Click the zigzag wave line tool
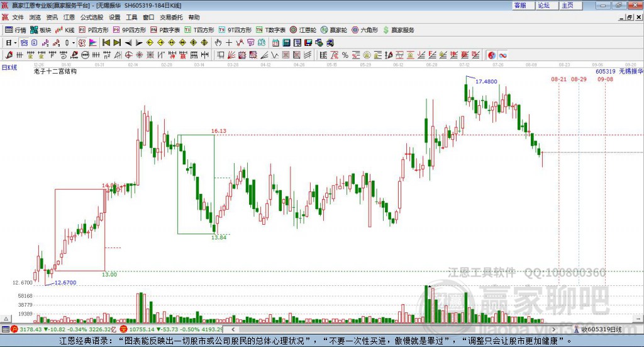Image resolution: width=644 pixels, height=347 pixels. click(x=274, y=55)
